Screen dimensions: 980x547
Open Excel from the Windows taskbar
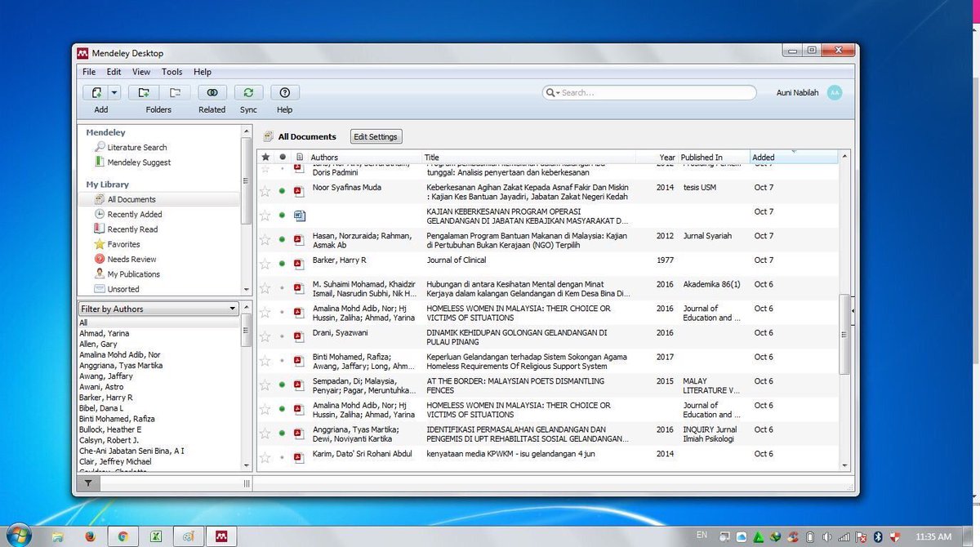155,536
